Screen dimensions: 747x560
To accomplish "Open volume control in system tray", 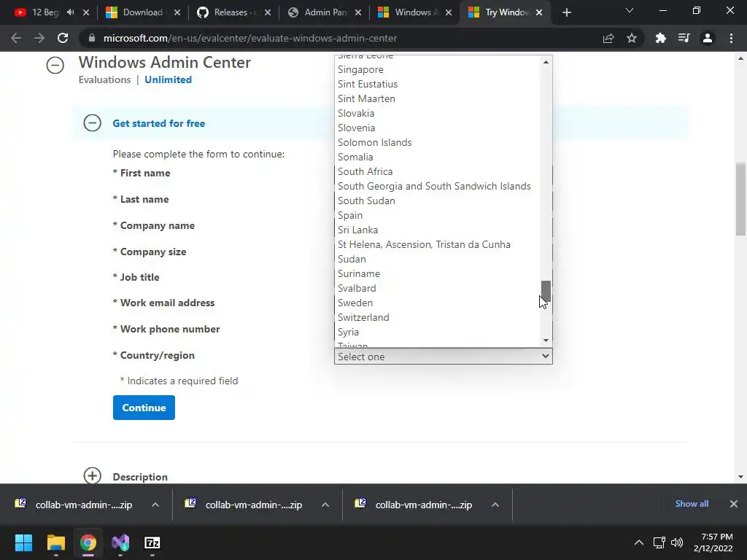I will click(x=676, y=542).
